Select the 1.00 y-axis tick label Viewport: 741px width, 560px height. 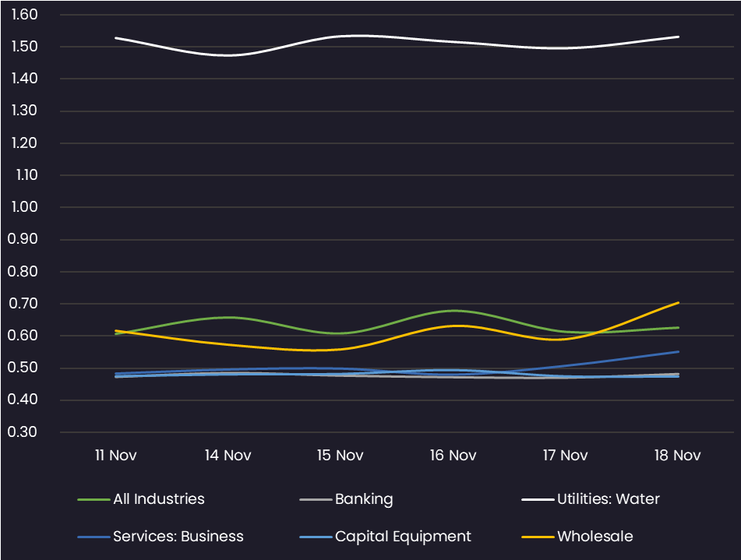click(26, 207)
